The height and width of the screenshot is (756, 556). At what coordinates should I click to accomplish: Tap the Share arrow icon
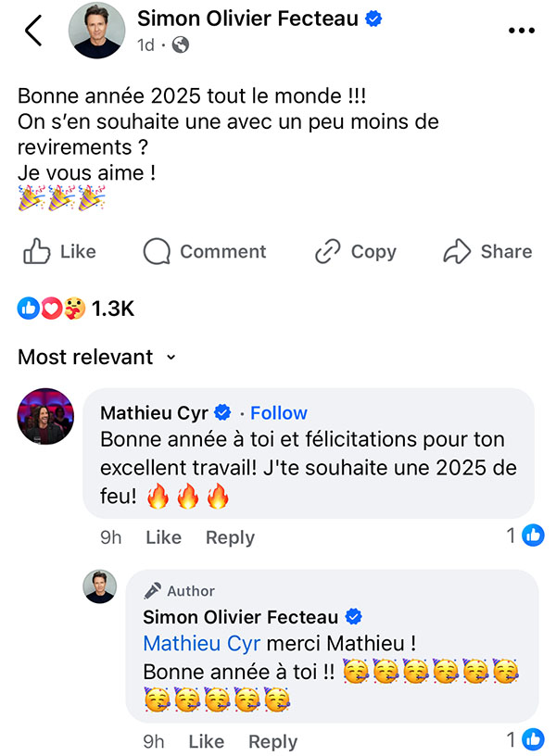(x=457, y=251)
